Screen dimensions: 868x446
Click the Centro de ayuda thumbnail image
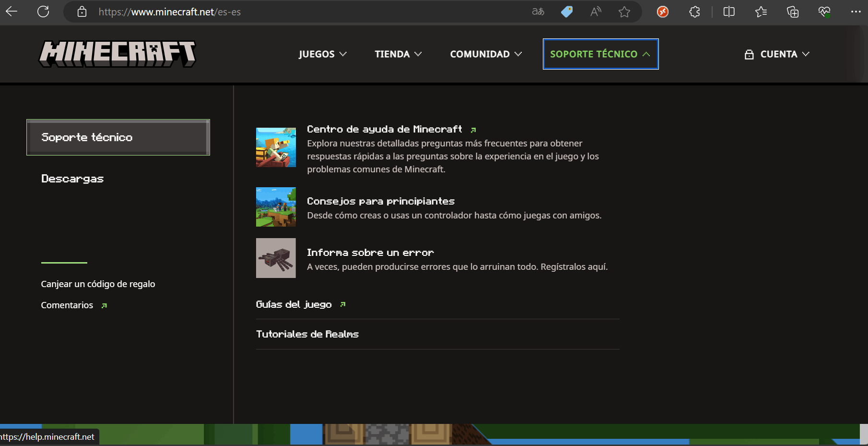[276, 147]
